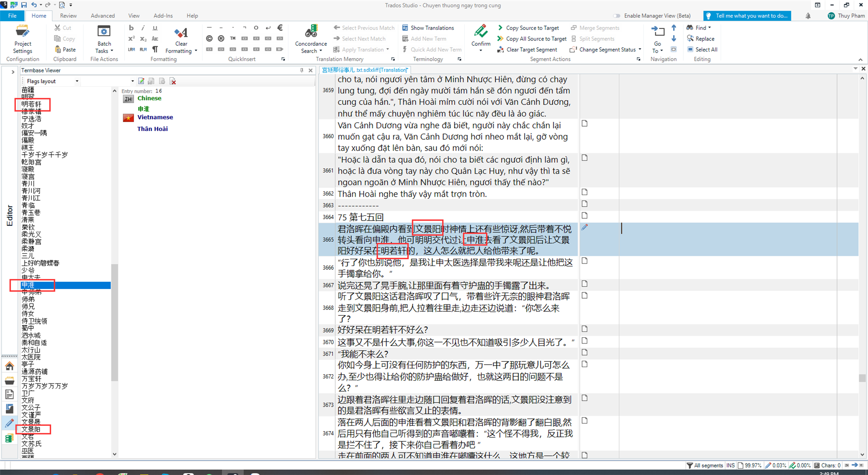The height and width of the screenshot is (475, 868).
Task: Open Batch Tasks menu
Action: coord(104,40)
